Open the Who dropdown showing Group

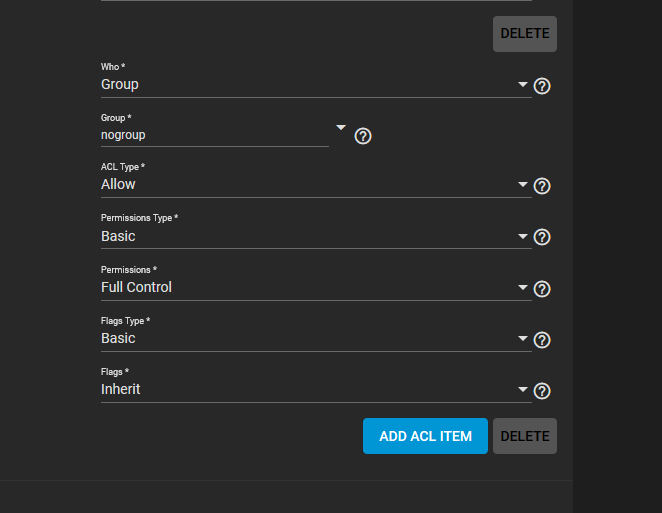[x=316, y=84]
